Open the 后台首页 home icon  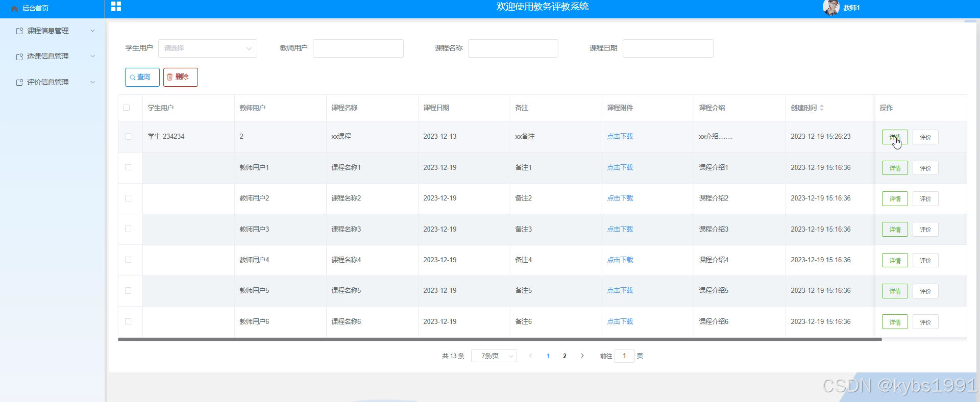click(14, 9)
